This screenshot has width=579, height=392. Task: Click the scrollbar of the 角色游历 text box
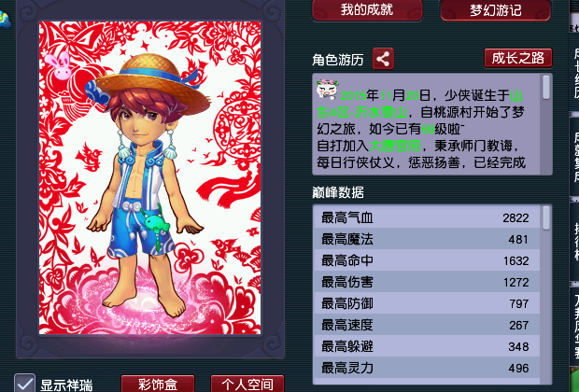(x=546, y=124)
